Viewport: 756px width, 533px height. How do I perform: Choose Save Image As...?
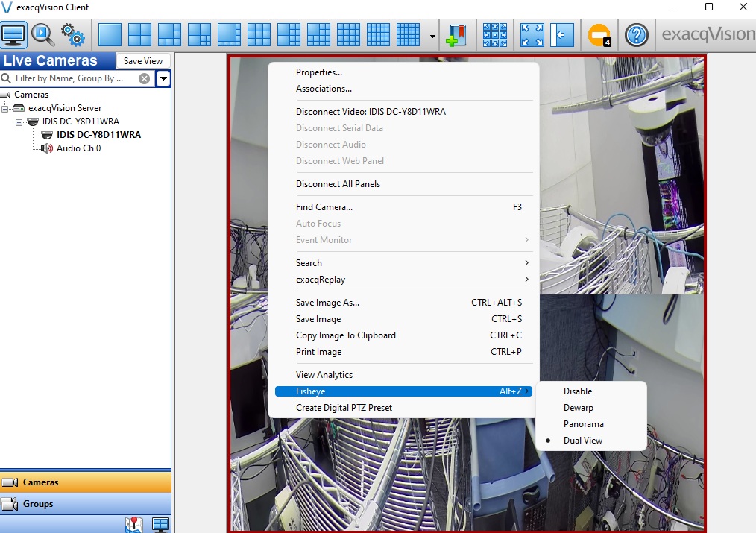[x=404, y=303]
